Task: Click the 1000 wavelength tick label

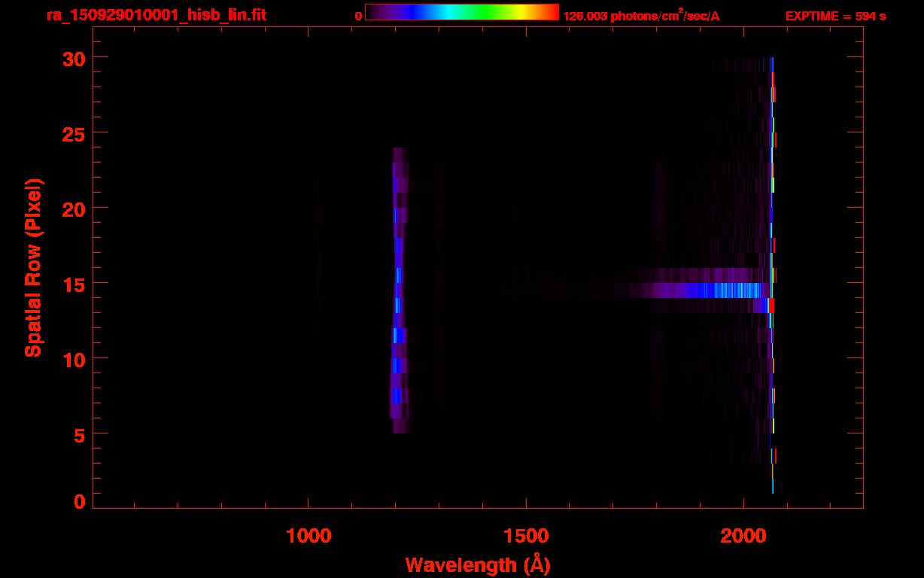Action: click(309, 535)
